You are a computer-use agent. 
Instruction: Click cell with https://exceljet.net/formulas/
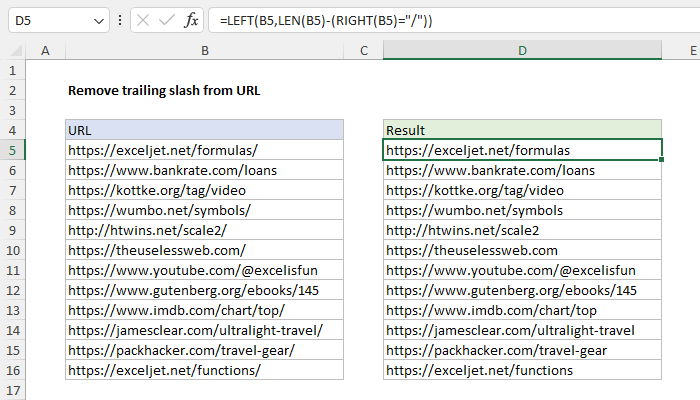[204, 150]
